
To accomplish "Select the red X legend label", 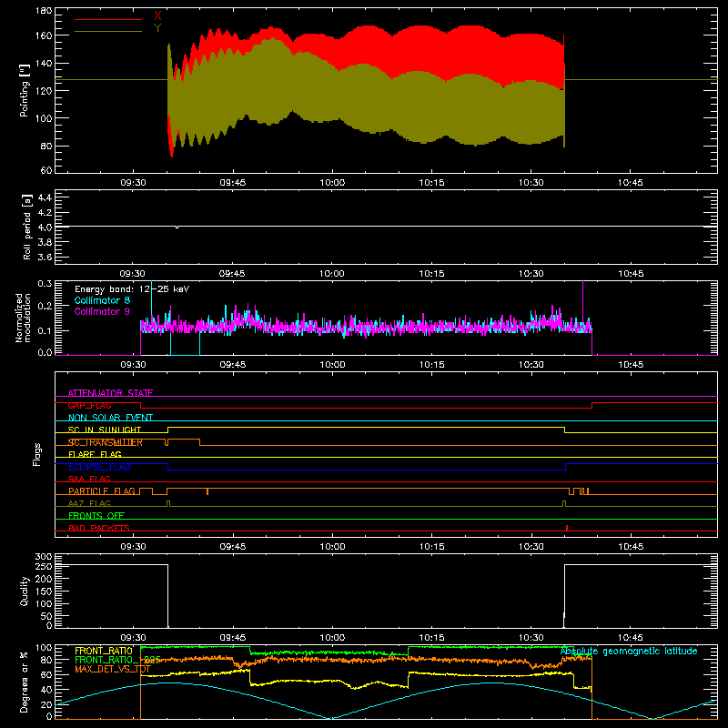I will 157,16.
